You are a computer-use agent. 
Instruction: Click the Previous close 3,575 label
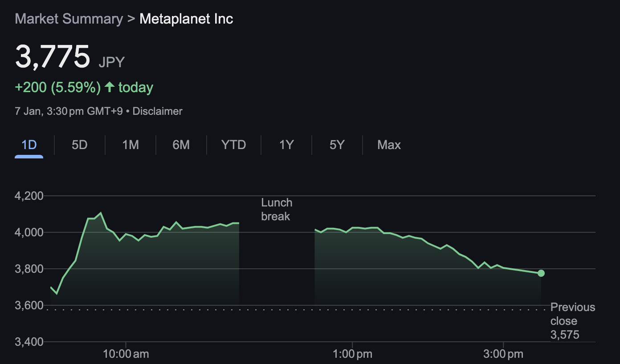coord(573,320)
